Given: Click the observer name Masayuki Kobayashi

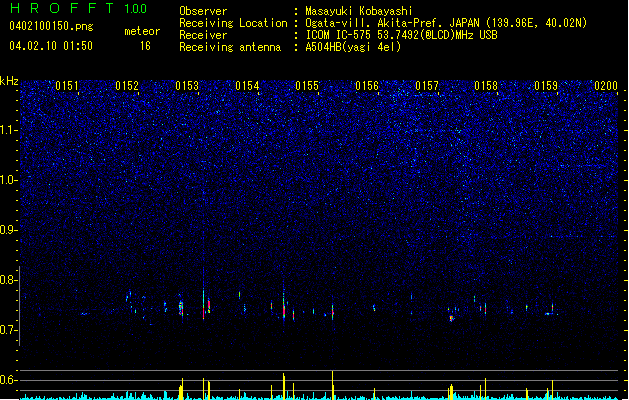Looking at the screenshot, I should tap(359, 11).
